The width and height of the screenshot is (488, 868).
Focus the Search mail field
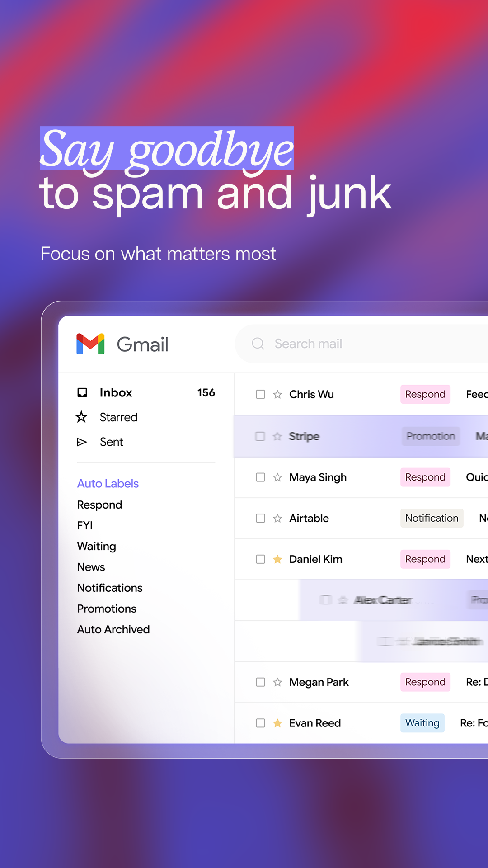(361, 344)
